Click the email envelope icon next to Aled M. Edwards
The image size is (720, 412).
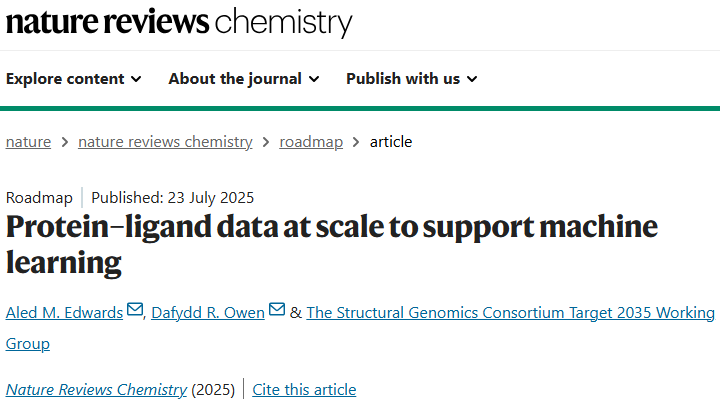pyautogui.click(x=135, y=310)
